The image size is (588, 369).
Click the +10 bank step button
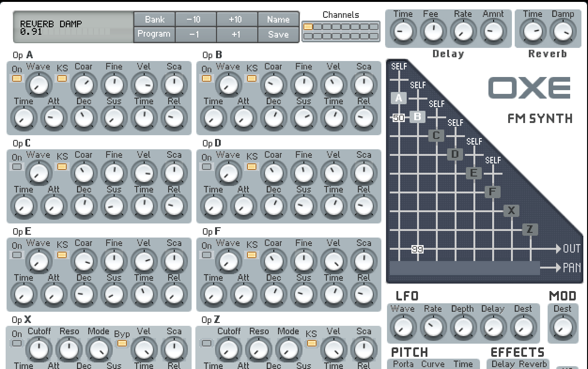point(237,19)
